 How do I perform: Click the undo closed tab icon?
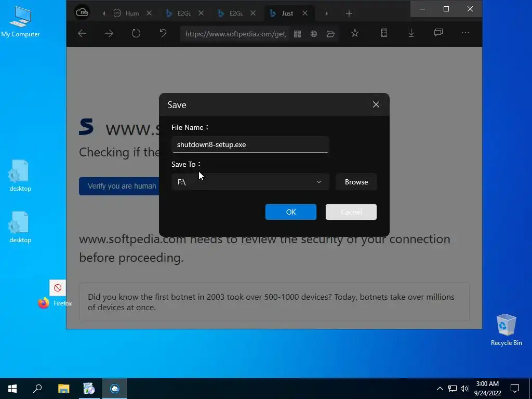pyautogui.click(x=163, y=33)
